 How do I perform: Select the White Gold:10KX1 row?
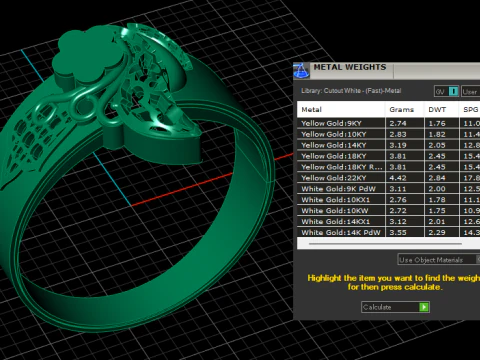pyautogui.click(x=388, y=200)
